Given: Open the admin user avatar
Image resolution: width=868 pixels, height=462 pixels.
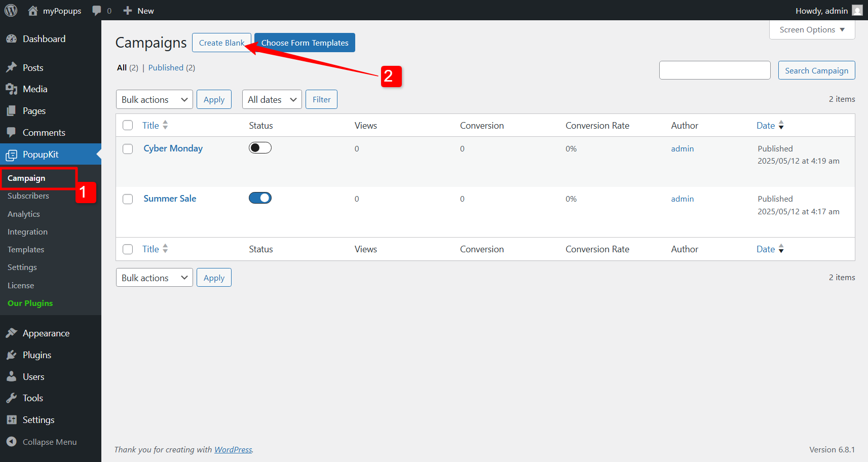Looking at the screenshot, I should pos(857,11).
